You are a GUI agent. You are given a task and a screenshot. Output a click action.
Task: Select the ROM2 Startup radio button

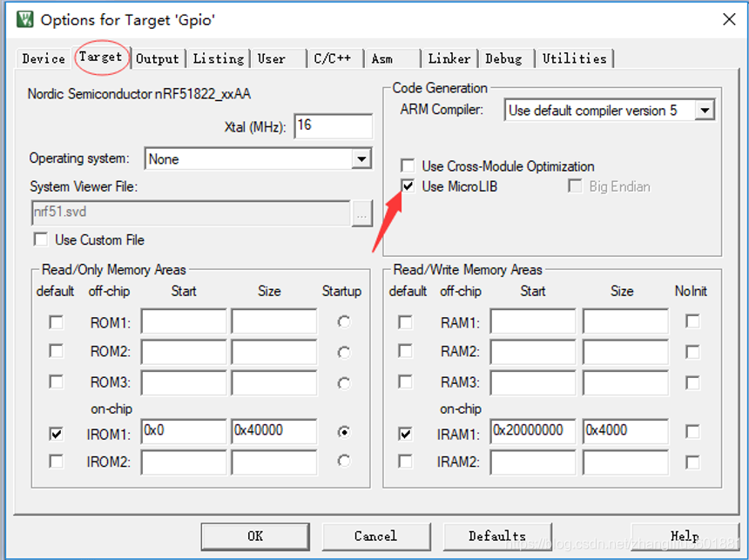(344, 353)
